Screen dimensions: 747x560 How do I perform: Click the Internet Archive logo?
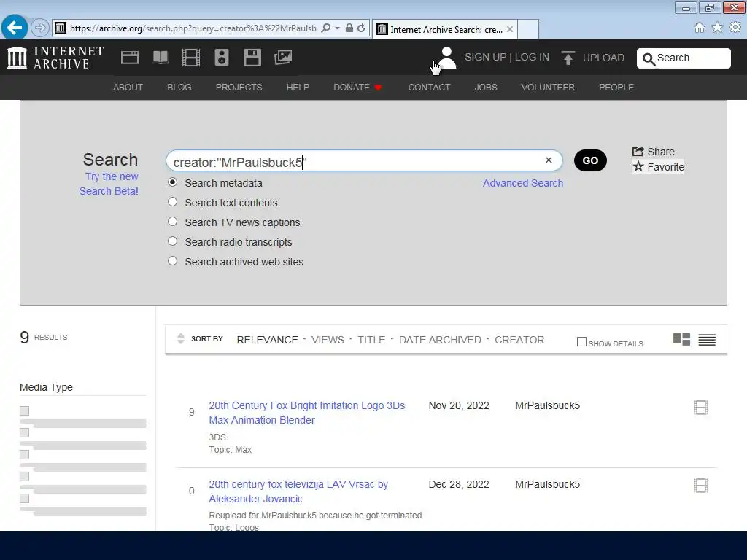pyautogui.click(x=55, y=58)
